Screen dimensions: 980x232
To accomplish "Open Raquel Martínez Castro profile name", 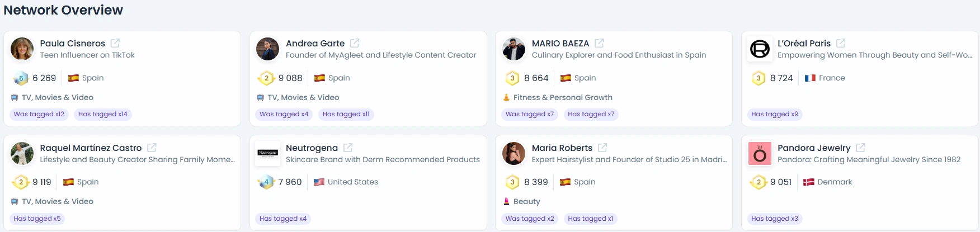I will [91, 148].
